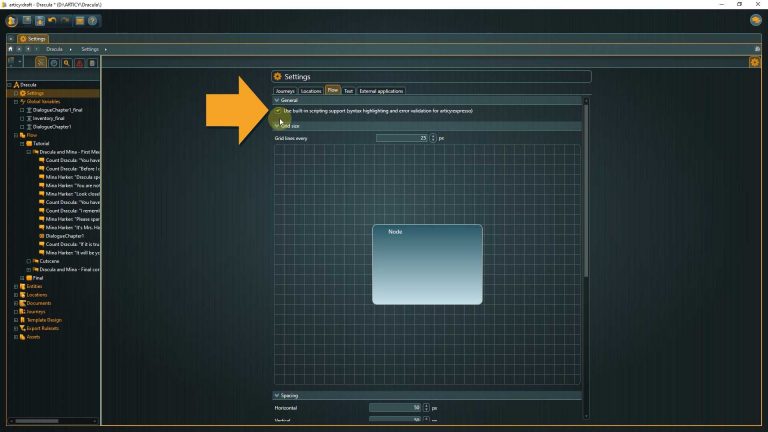Image resolution: width=768 pixels, height=432 pixels.
Task: Click the help question mark icon
Action: coord(92,21)
